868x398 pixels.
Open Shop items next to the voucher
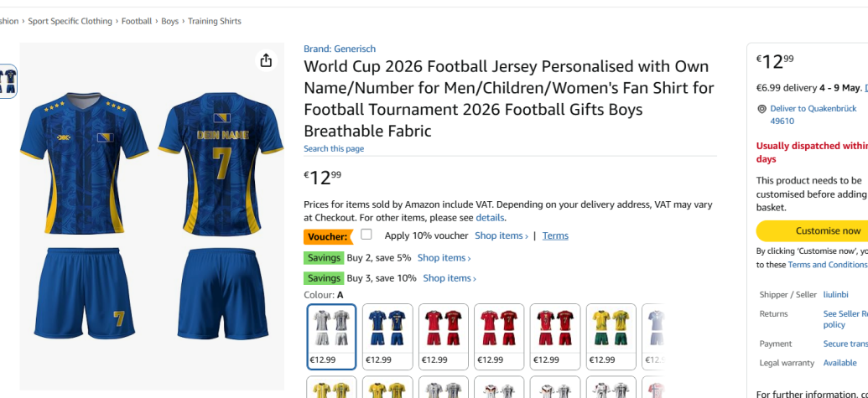tap(501, 236)
